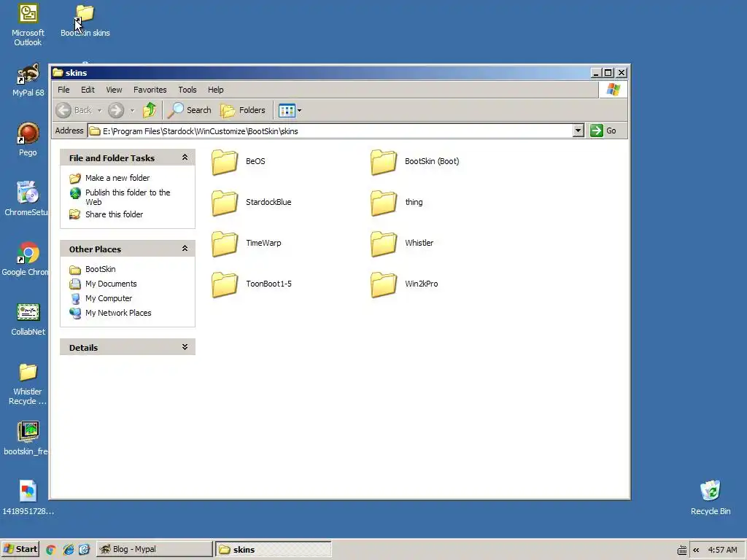This screenshot has width=747, height=560.
Task: Switch to Blog - Mypal taskbar button
Action: [155, 549]
